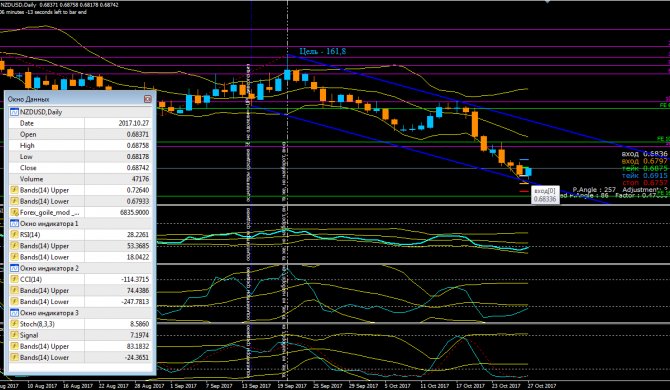Click the icon next to Bands(14) Upper 0.72640
This screenshot has height=390, width=670.
[x=14, y=190]
